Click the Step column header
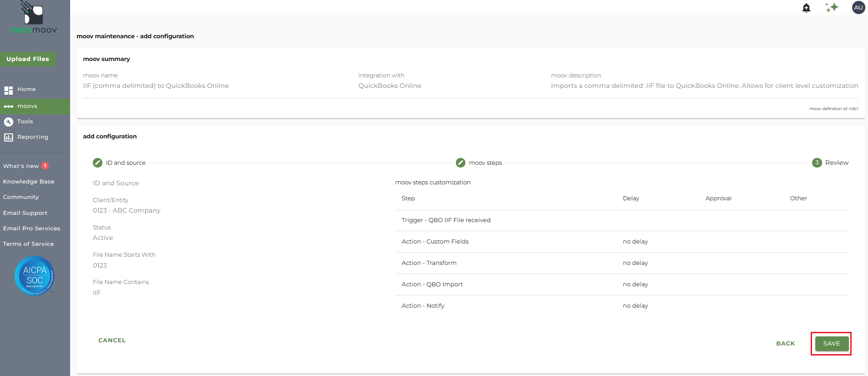868x376 pixels. click(408, 198)
